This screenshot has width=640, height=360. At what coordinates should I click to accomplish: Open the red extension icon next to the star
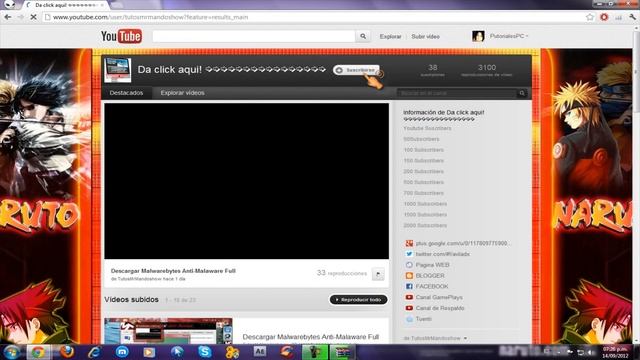point(604,17)
